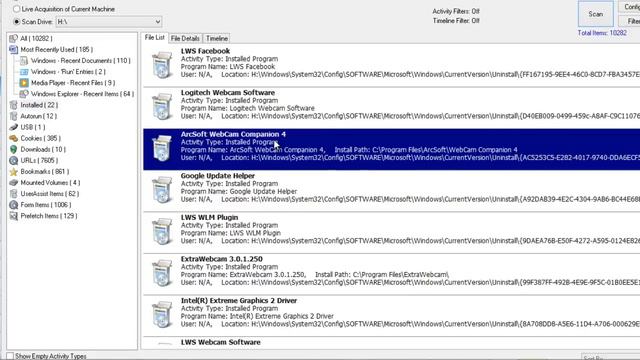Click the Cookies (385) icon
Image resolution: width=640 pixels, height=360 pixels.
(x=13, y=138)
